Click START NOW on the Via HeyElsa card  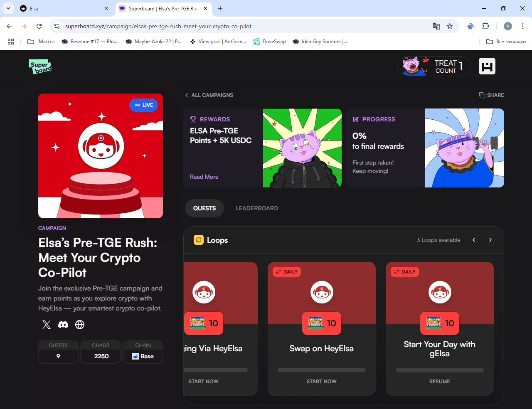[204, 382]
